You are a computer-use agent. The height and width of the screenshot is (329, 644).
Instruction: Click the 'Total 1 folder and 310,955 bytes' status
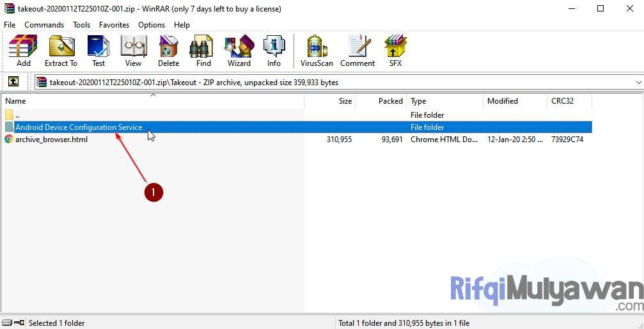(x=404, y=323)
